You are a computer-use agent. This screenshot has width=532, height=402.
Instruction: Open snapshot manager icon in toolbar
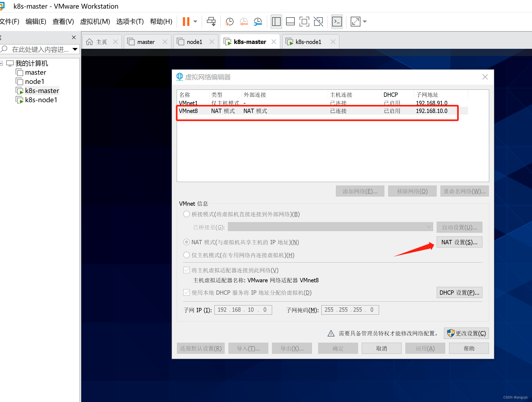pyautogui.click(x=258, y=22)
